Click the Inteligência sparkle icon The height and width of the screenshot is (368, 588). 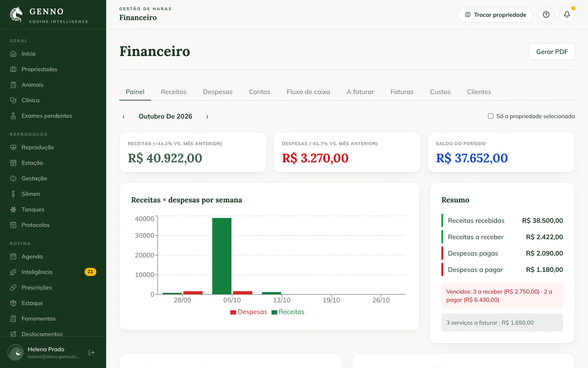click(x=13, y=272)
